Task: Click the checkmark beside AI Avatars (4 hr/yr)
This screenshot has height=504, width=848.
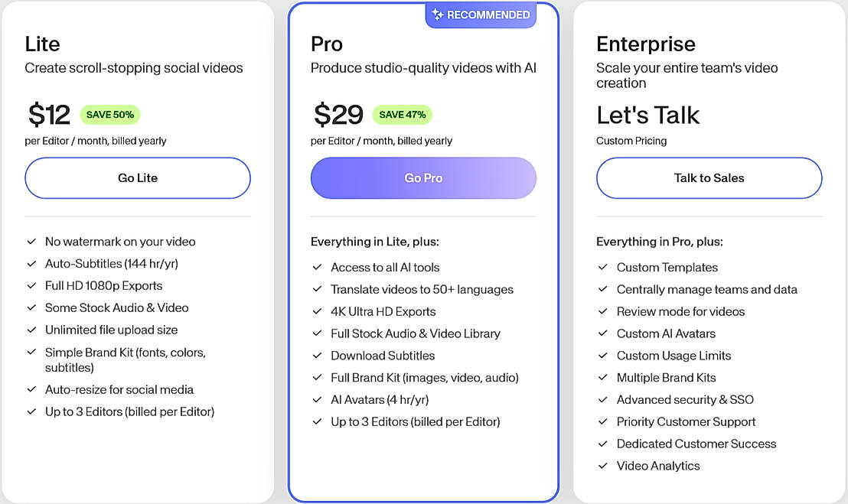Action: tap(317, 400)
